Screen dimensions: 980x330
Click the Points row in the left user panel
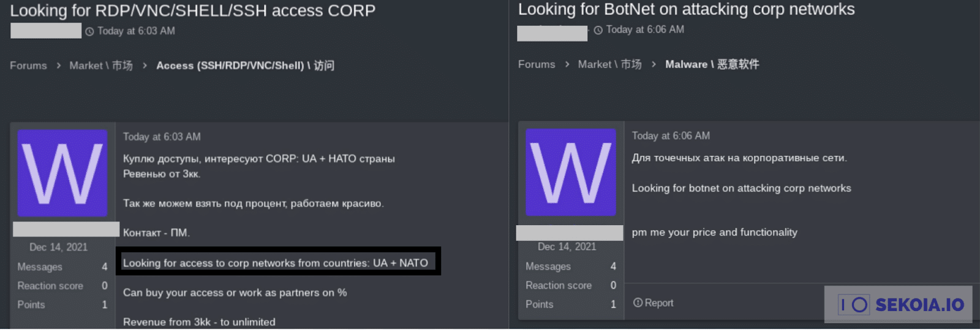point(62,305)
